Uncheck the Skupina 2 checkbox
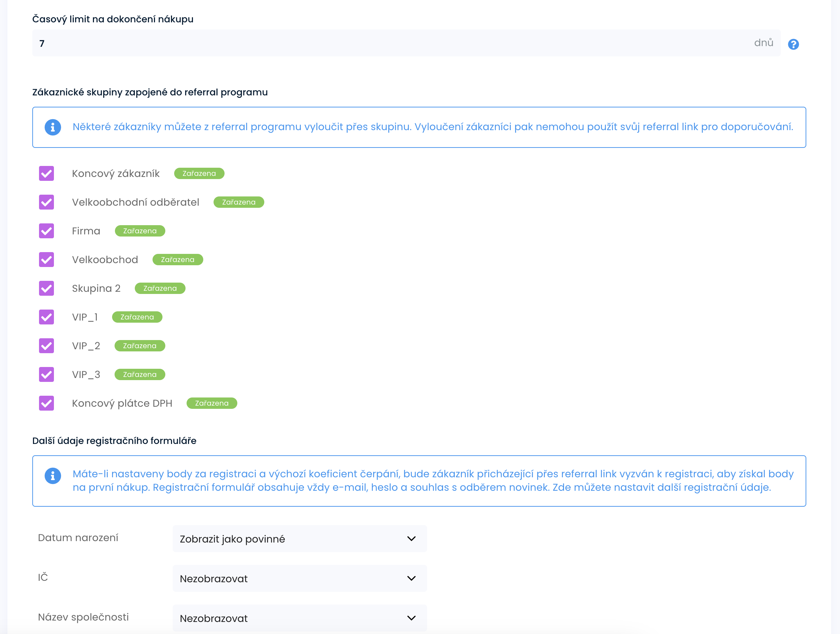This screenshot has height=634, width=840. pos(46,289)
